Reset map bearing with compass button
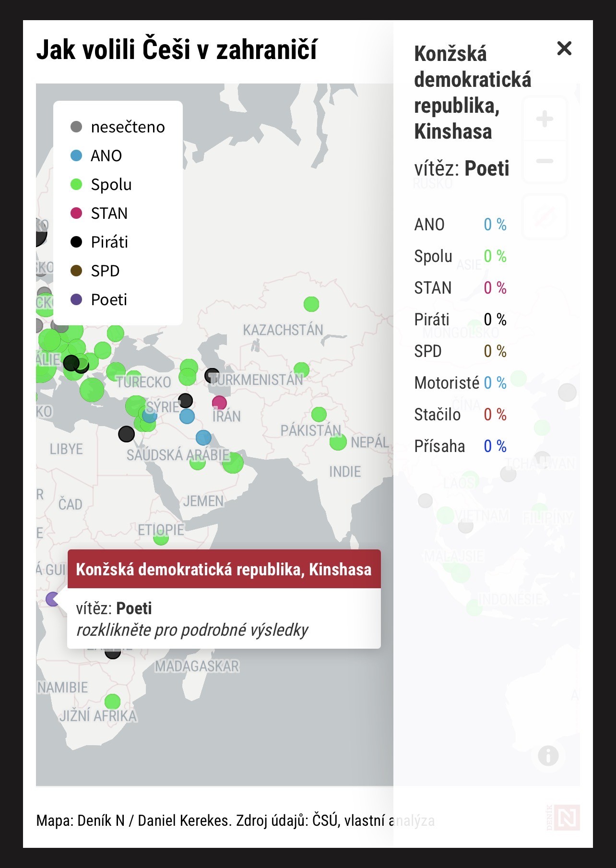This screenshot has width=616, height=868. click(545, 216)
